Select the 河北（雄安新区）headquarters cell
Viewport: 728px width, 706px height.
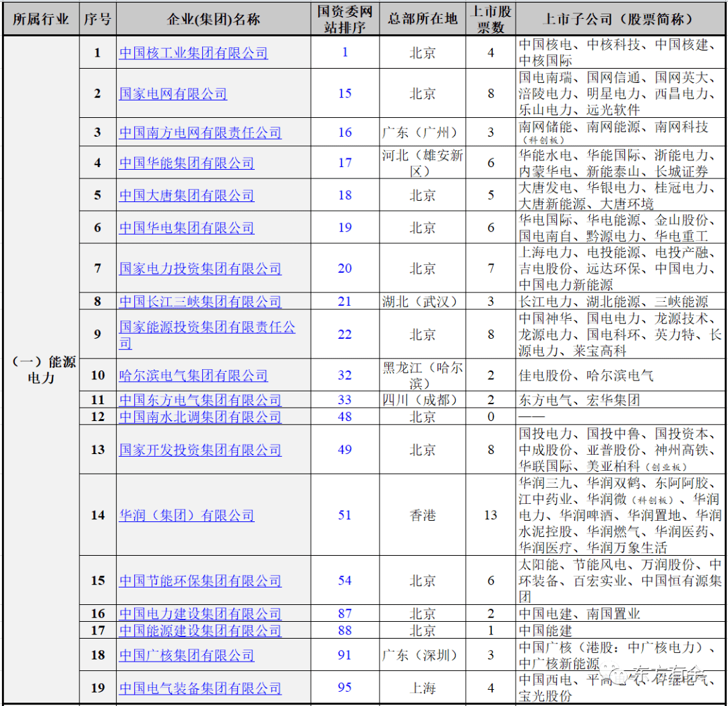423,163
